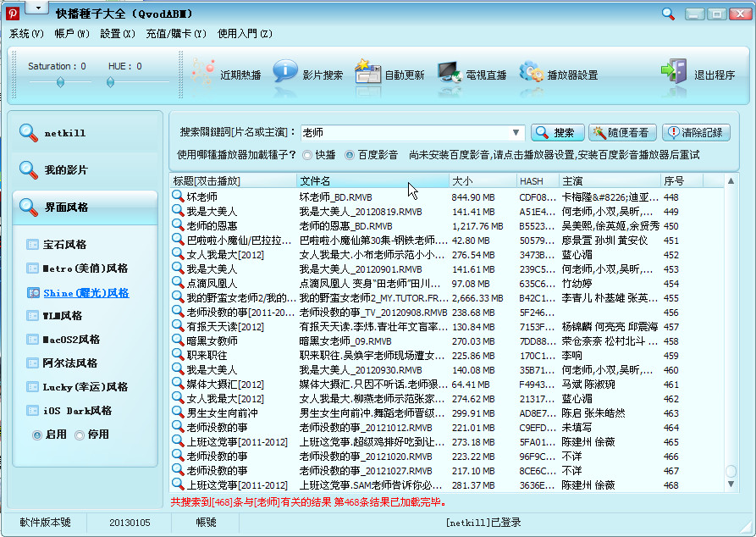
Task: Expand the 界面风格 panel
Action: tap(68, 207)
